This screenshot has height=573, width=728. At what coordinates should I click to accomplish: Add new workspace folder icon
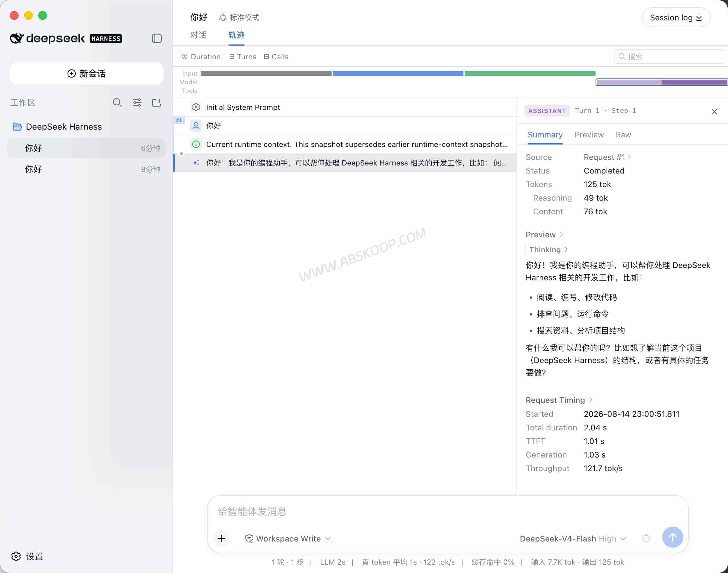157,102
